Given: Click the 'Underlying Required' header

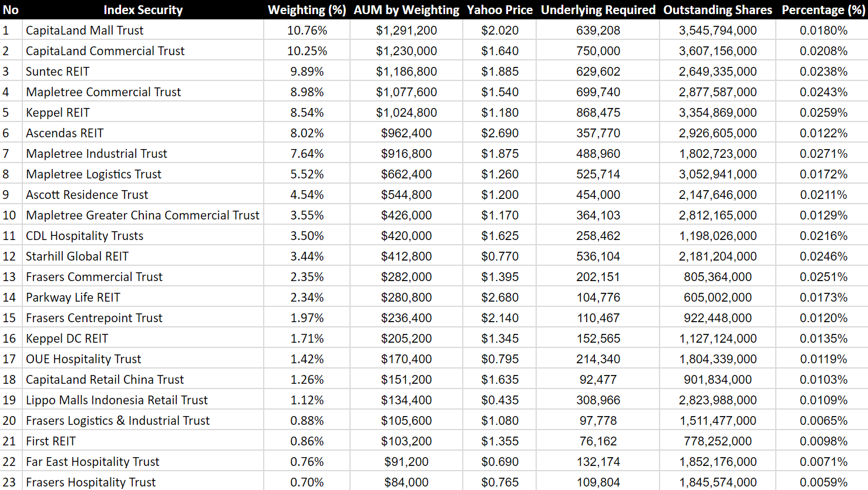Looking at the screenshot, I should tap(598, 10).
